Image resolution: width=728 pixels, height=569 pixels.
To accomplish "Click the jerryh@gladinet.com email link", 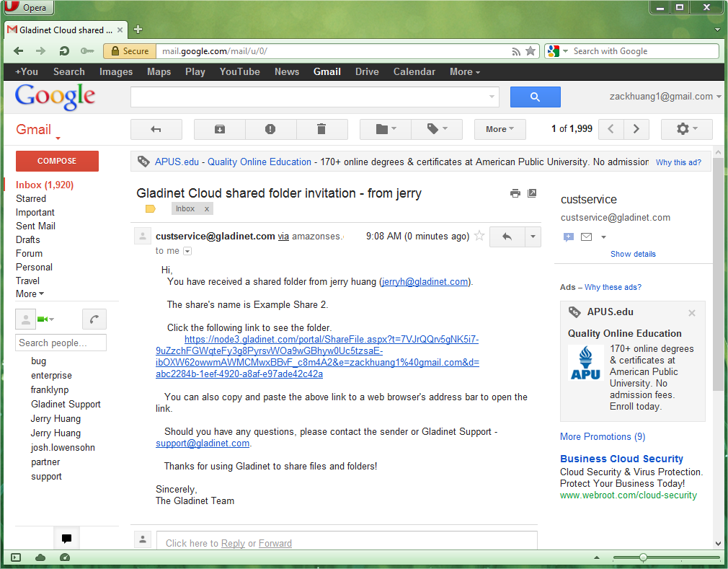I will (425, 282).
